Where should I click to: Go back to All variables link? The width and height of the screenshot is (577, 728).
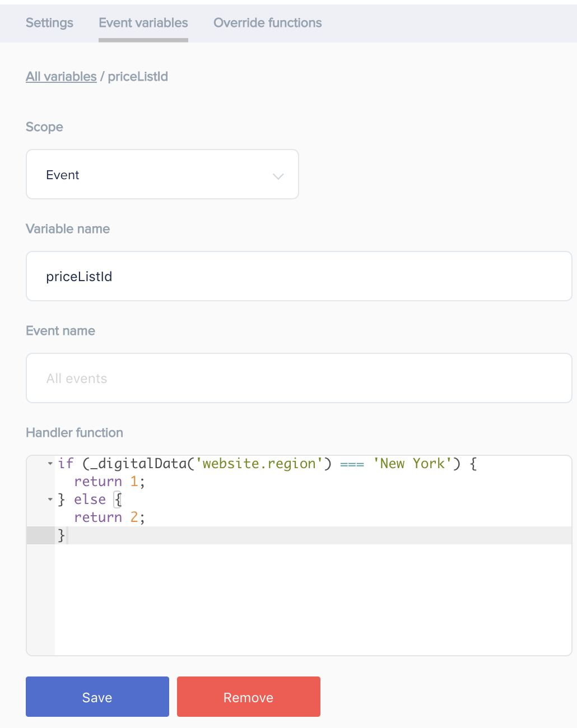61,77
